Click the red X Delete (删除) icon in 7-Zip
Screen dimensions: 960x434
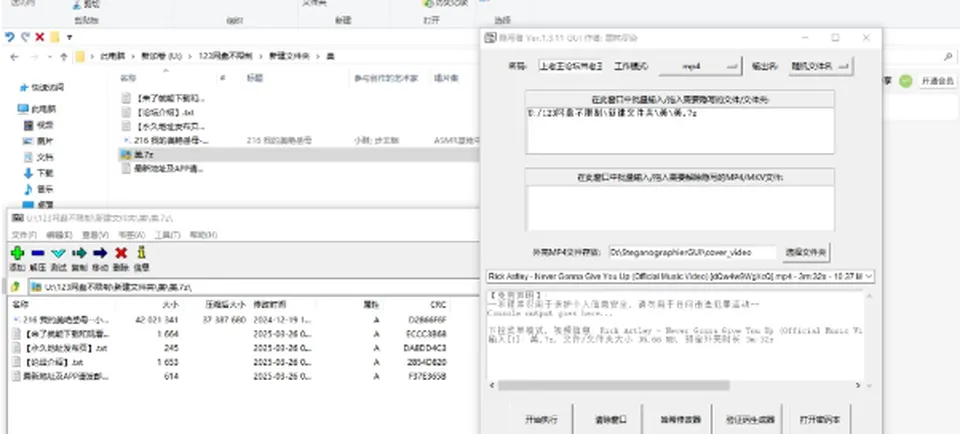click(x=121, y=253)
